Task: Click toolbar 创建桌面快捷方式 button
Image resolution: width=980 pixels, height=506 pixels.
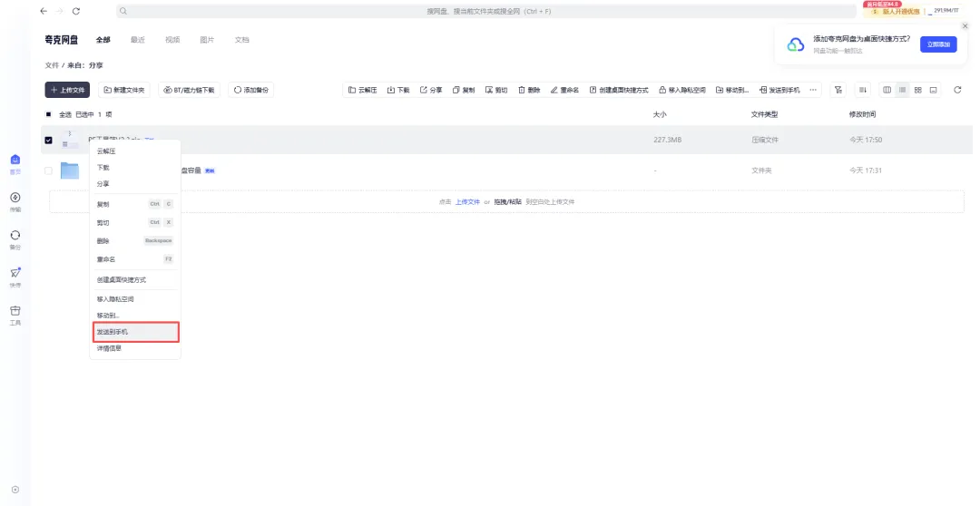Action: [619, 90]
